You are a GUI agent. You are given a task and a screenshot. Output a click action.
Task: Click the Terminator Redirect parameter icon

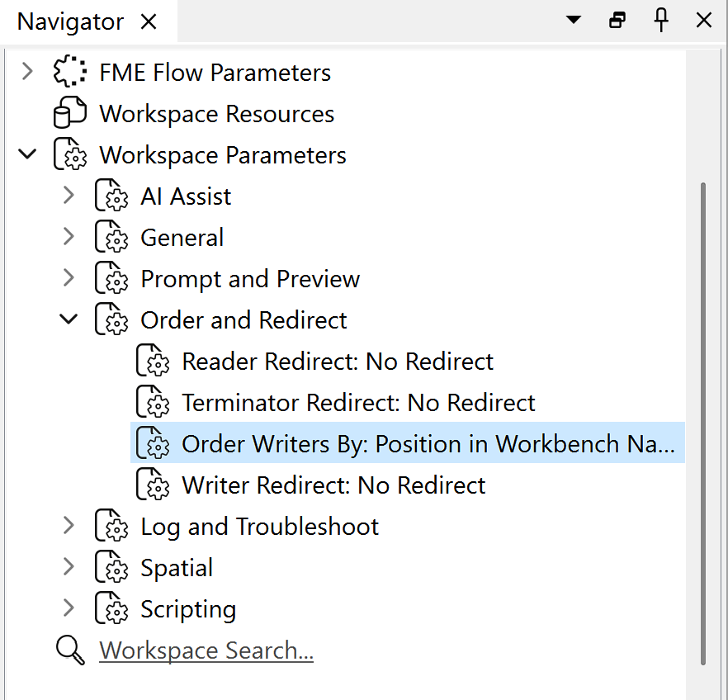pyautogui.click(x=153, y=402)
